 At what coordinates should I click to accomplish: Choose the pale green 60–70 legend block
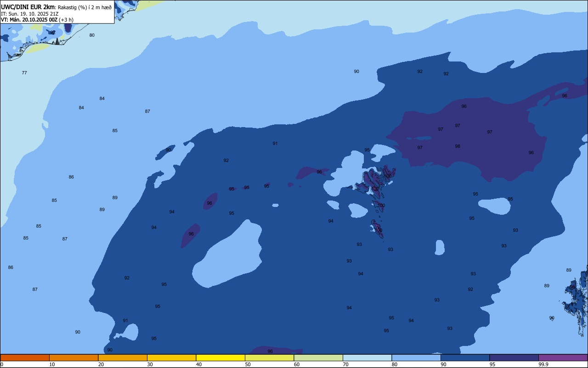coord(318,357)
